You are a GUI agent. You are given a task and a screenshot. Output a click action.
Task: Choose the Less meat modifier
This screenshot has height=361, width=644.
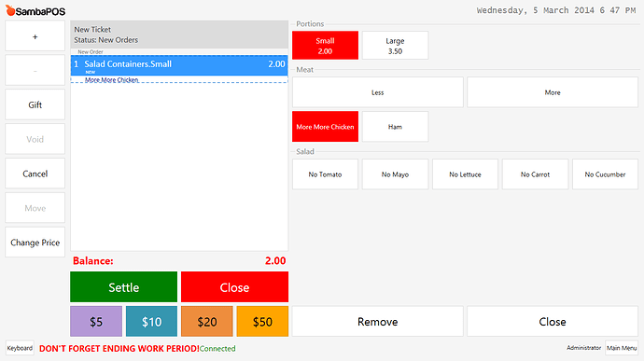click(x=377, y=92)
